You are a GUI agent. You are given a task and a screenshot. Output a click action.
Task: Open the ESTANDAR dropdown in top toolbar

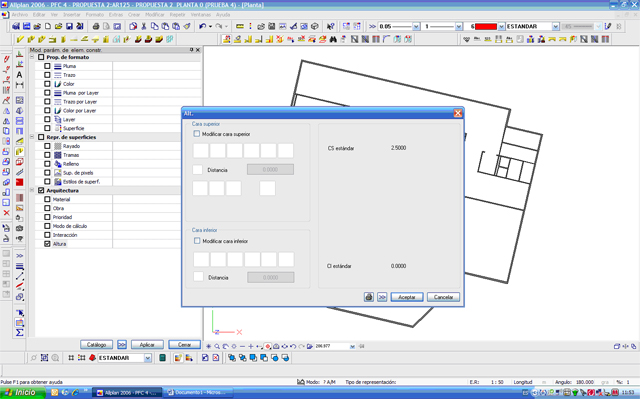pos(556,27)
